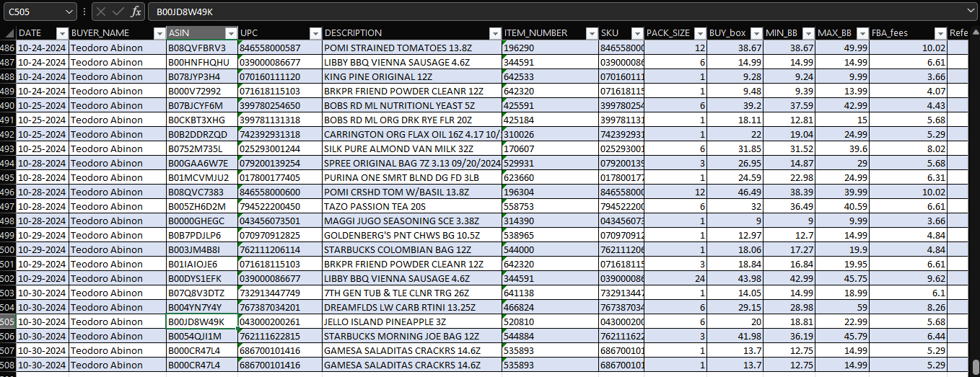Open the formula bar options dots
The height and width of the screenshot is (377, 980).
[x=84, y=12]
